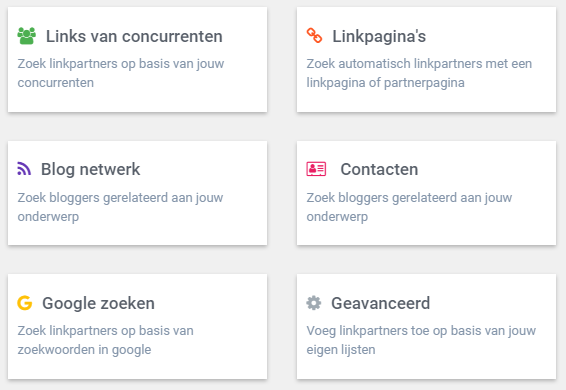Screen dimensions: 566x390
Task: Click 'Zoek linkpartners op basis van jouw concurrenten' text
Action: point(121,73)
